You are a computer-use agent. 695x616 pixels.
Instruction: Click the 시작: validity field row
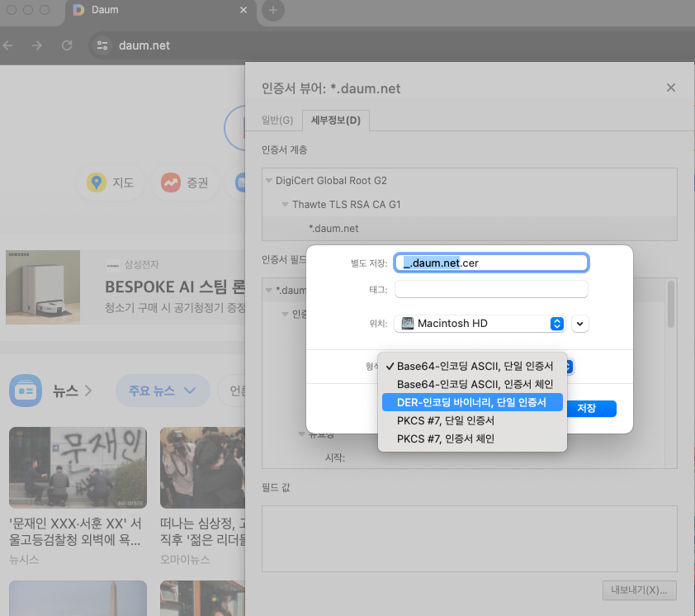[x=335, y=457]
